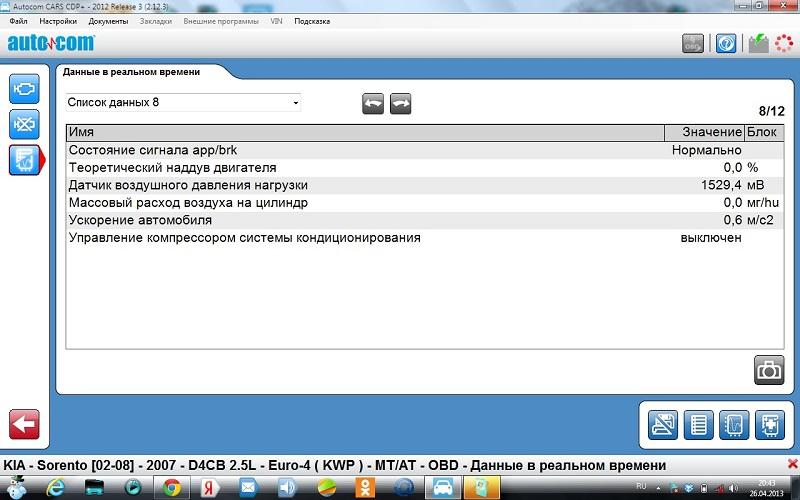The image size is (800, 500).
Task: Open the Файл menu
Action: 18,21
